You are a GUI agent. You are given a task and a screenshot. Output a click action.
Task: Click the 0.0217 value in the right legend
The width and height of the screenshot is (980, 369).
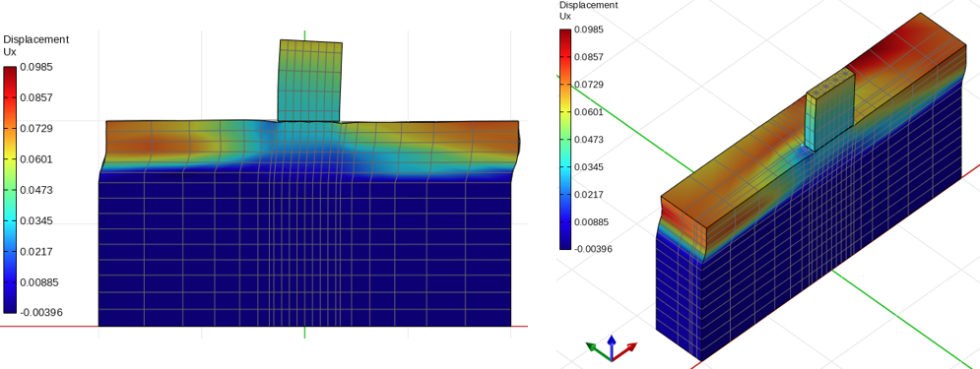click(x=590, y=194)
